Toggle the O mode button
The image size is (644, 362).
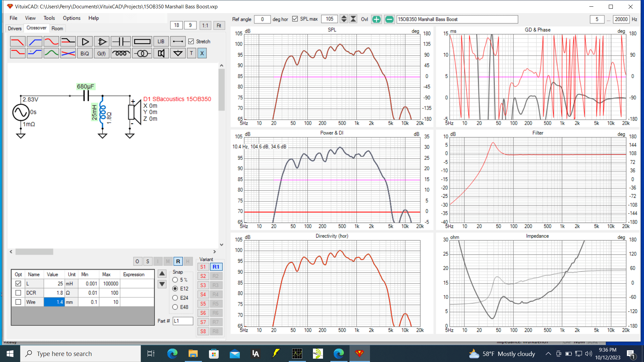[137, 261]
